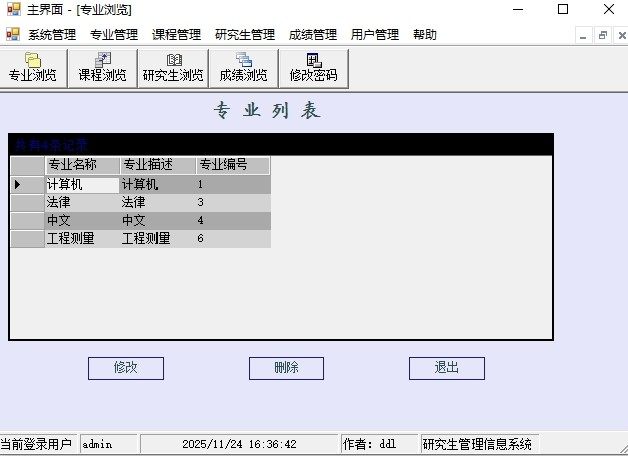Select the 专业编号 cell with value 6
The image size is (628, 456).
[233, 239]
